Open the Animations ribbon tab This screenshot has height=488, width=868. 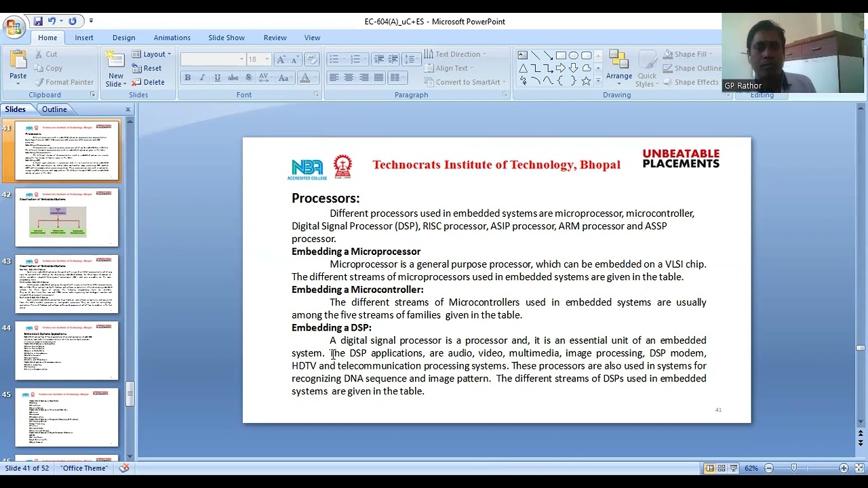pos(172,38)
